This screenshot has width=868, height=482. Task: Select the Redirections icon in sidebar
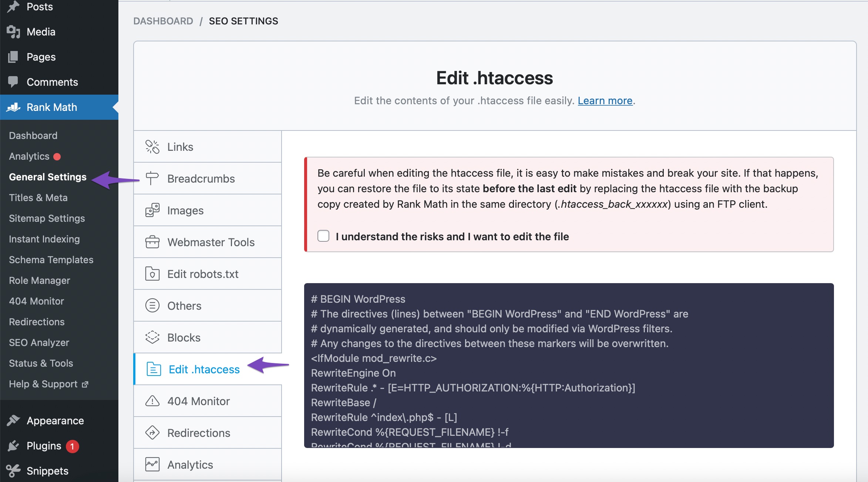coord(153,433)
